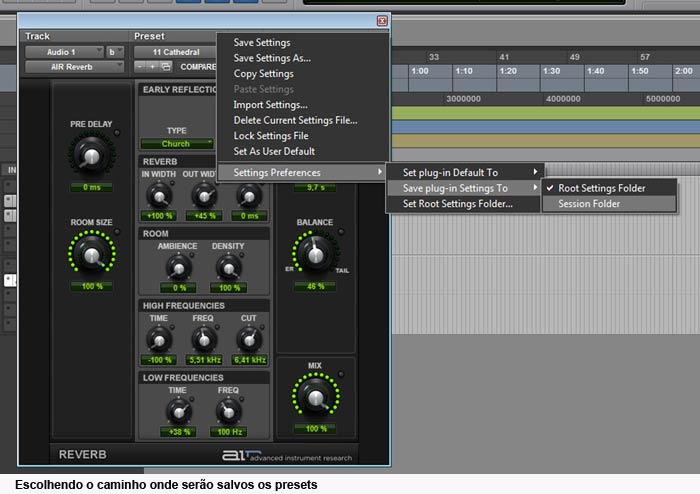Click the MIX knob

coord(315,397)
